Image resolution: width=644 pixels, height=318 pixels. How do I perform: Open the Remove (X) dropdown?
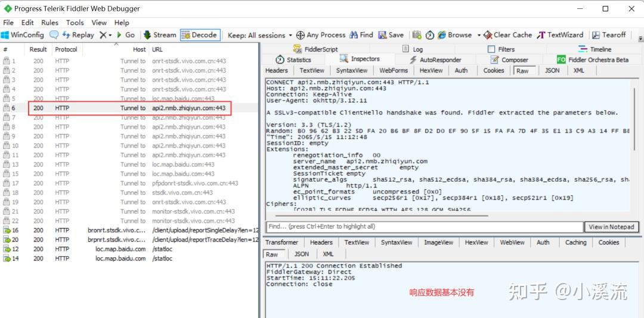coord(106,35)
